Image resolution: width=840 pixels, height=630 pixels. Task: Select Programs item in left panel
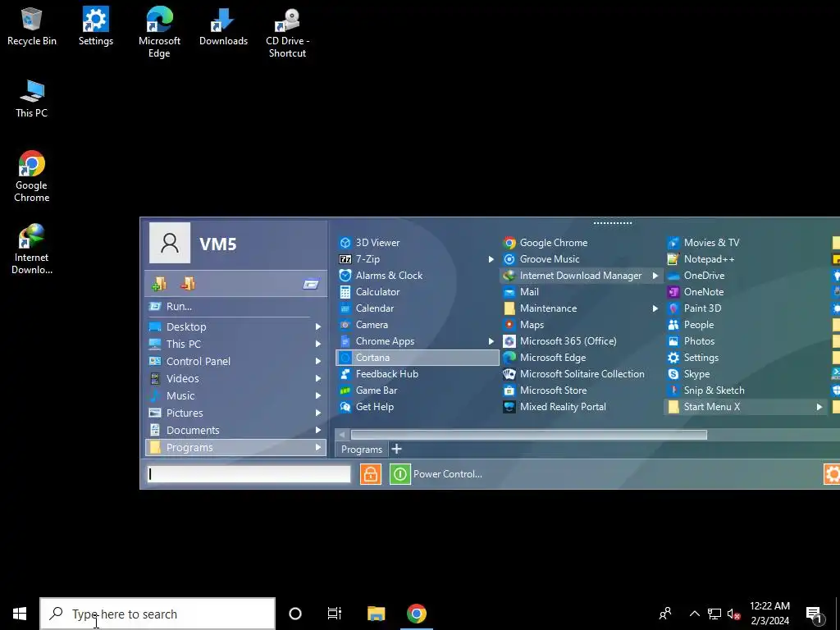236,447
